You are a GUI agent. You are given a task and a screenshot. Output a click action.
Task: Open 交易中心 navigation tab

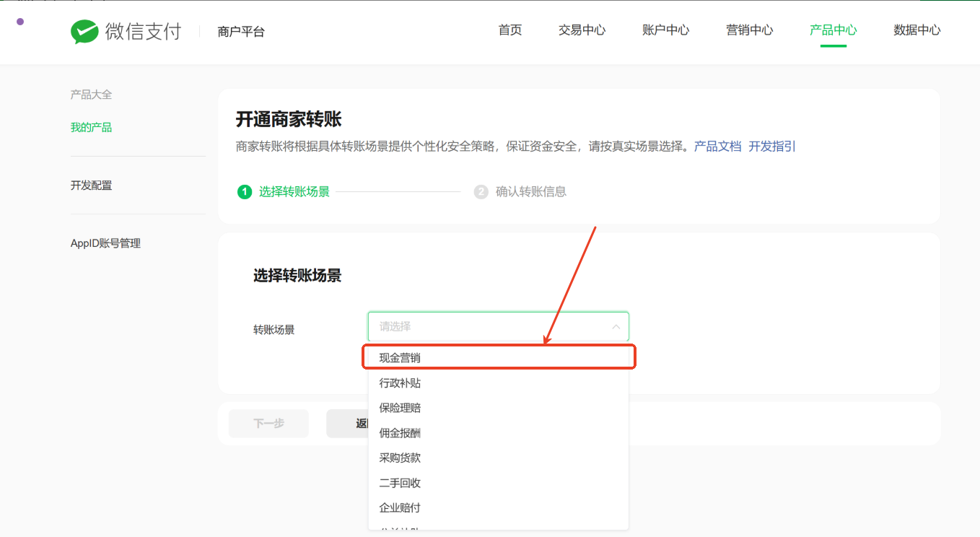582,30
